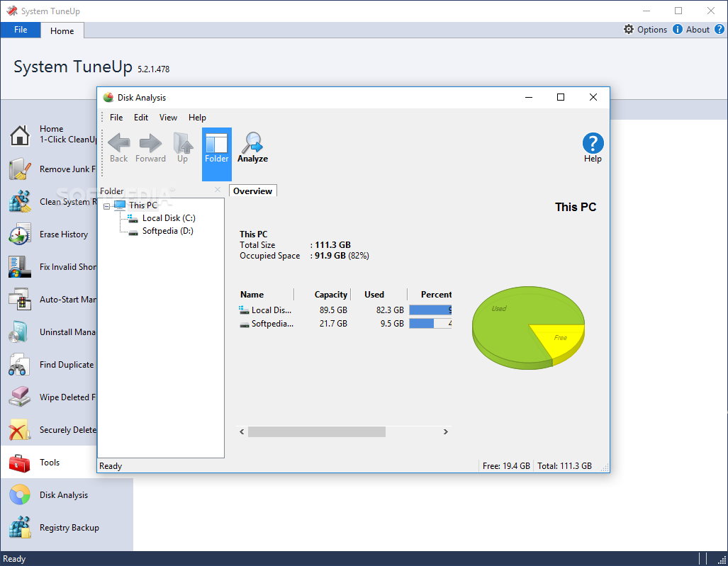Toggle the Folder pane button
This screenshot has width=728, height=566.
tap(216, 154)
